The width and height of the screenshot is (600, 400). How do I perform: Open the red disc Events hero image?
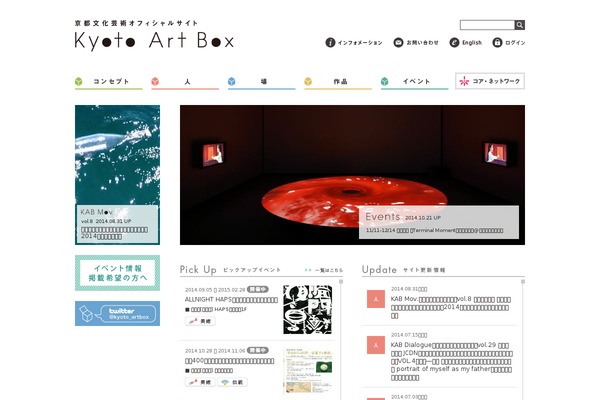pyautogui.click(x=352, y=175)
